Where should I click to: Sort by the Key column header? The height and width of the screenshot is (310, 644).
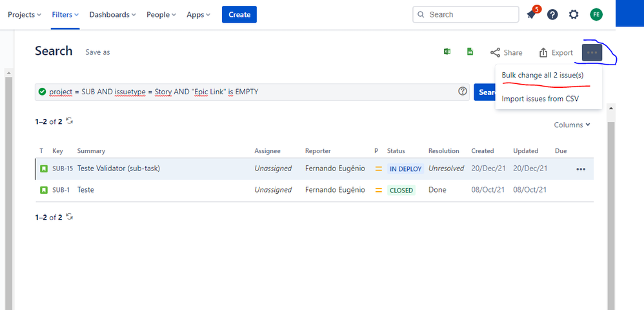(57, 151)
